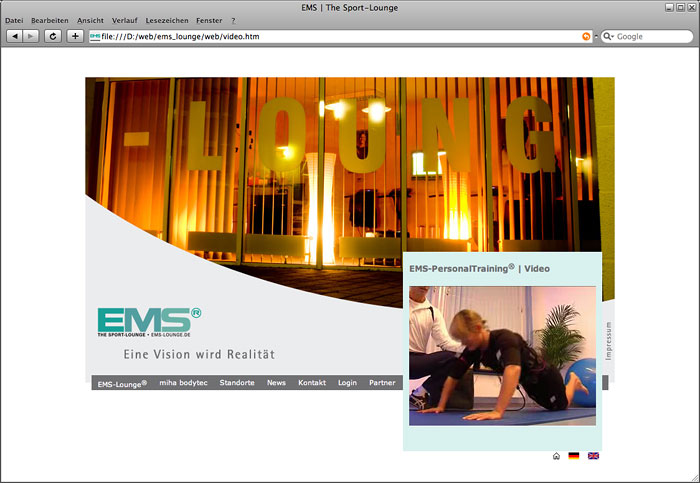
Task: Go to Standorte in the nav bar
Action: (237, 383)
